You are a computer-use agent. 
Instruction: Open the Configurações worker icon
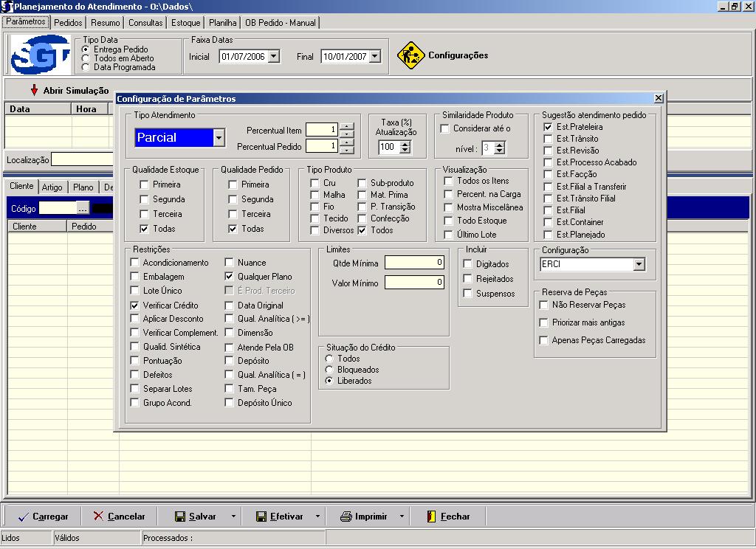coord(411,55)
